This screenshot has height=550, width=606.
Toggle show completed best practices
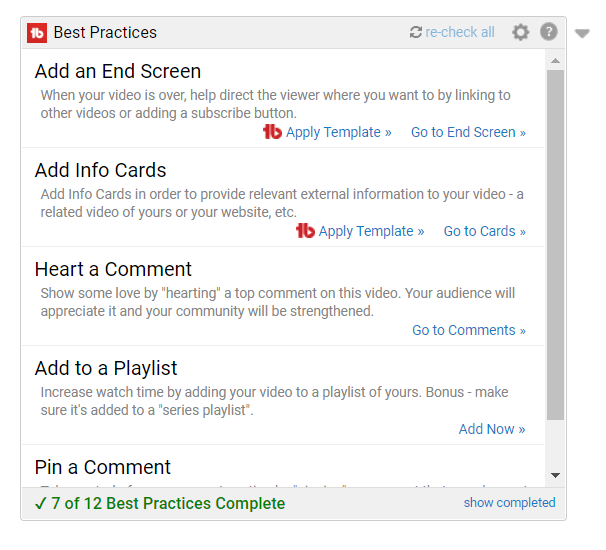coord(509,503)
